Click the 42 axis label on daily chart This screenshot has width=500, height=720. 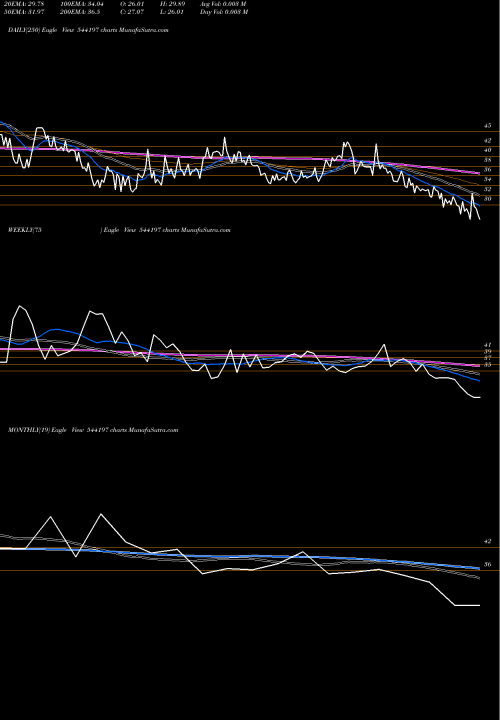[487, 141]
